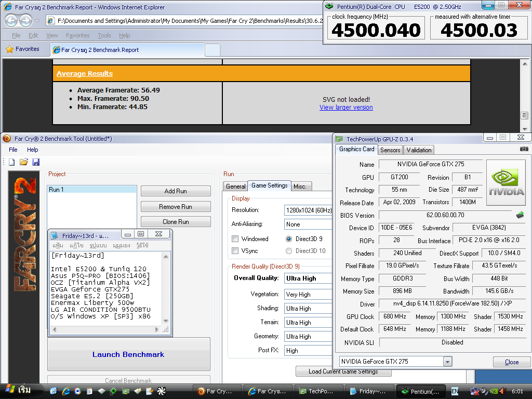Click the Close button in GPU-Z

(512, 362)
